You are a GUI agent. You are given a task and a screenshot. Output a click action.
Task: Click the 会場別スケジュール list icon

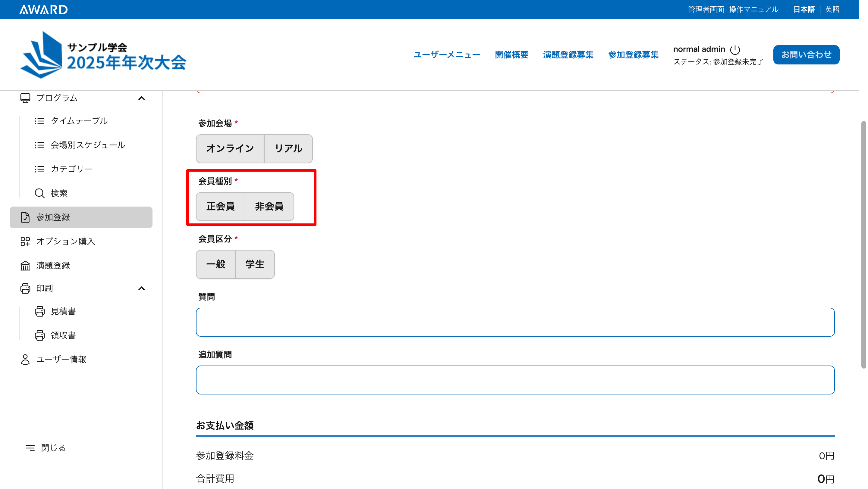click(x=40, y=145)
